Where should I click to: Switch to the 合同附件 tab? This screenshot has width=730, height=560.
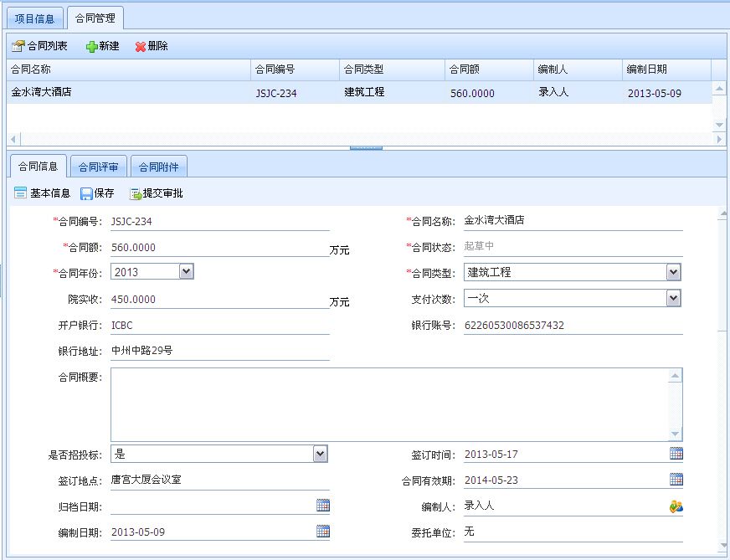pyautogui.click(x=159, y=166)
